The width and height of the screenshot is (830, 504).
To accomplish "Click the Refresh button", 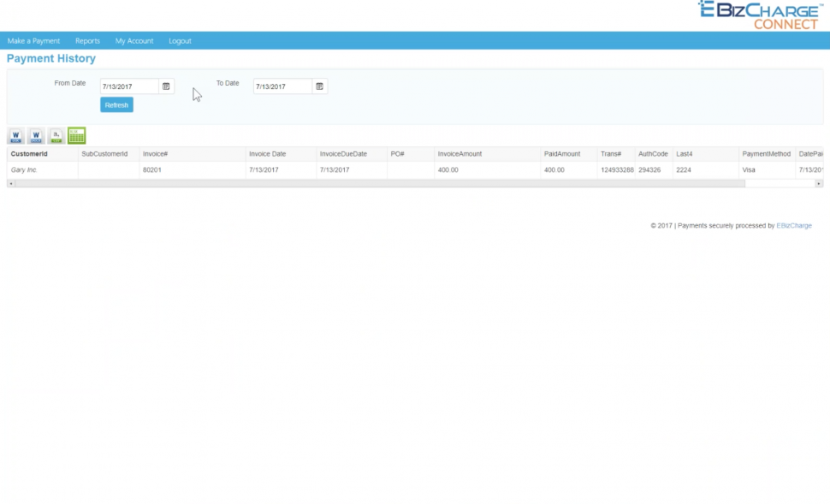I will pyautogui.click(x=116, y=104).
